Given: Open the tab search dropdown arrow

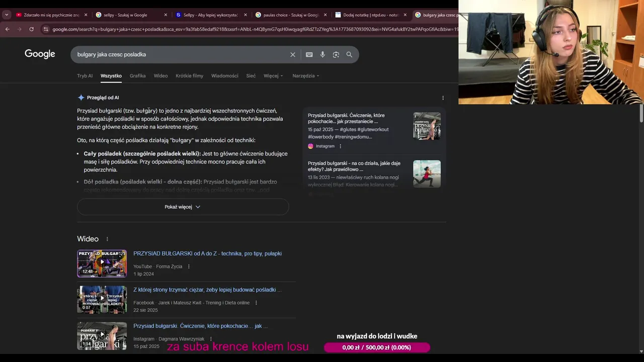Looking at the screenshot, I should click(7, 15).
